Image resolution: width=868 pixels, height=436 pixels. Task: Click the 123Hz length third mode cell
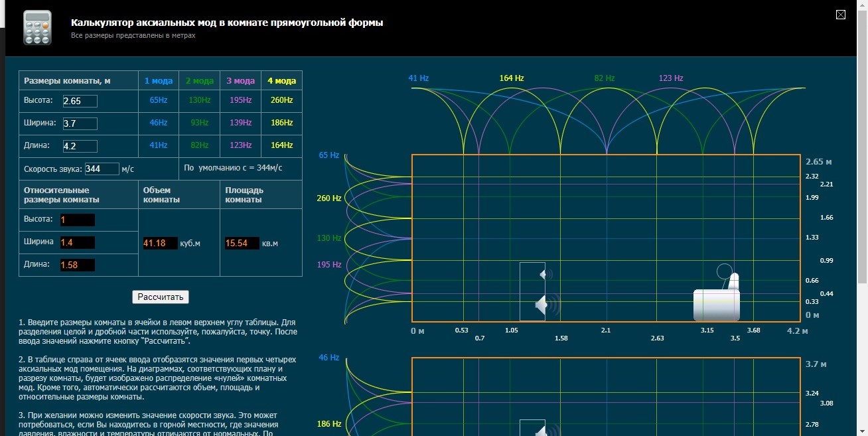241,145
